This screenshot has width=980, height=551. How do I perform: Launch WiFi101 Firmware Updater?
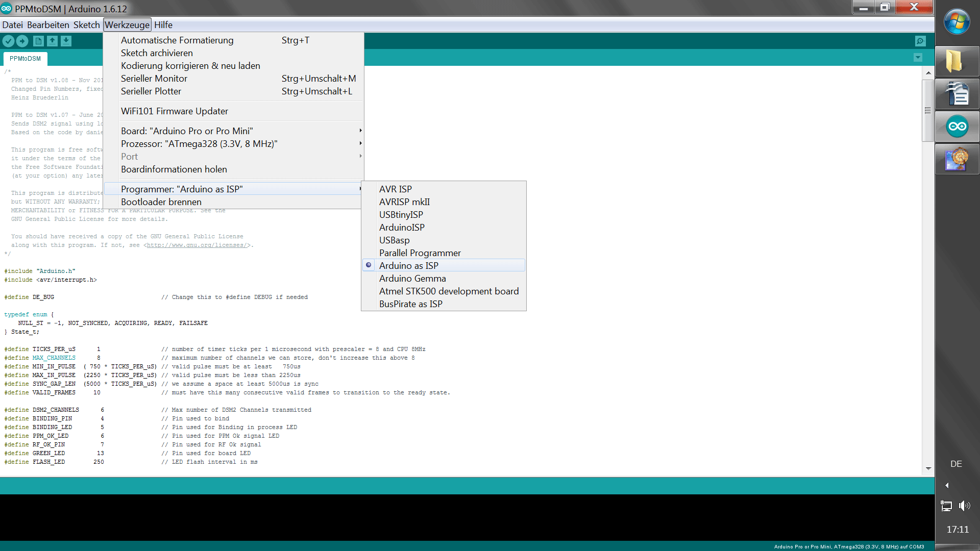point(234,111)
